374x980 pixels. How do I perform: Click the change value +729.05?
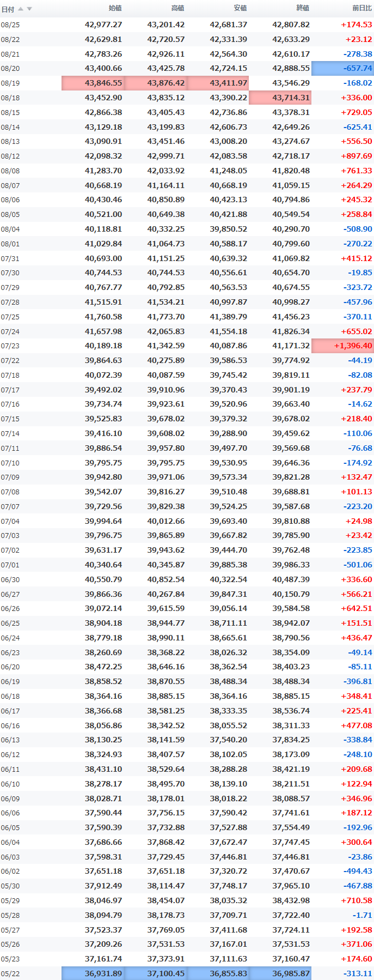click(x=357, y=112)
